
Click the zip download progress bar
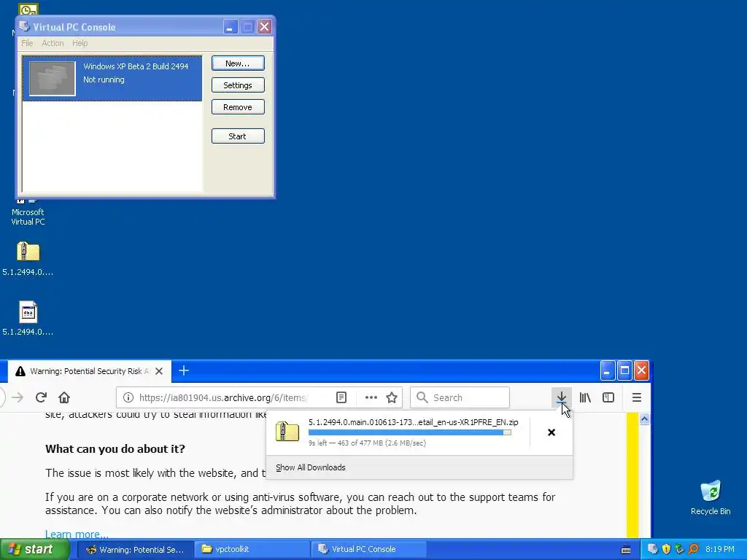[410, 432]
